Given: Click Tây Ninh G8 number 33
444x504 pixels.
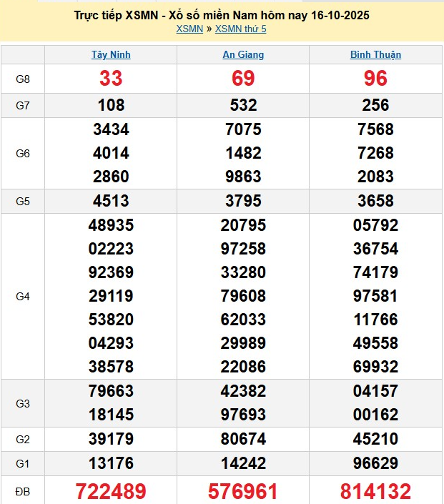Looking at the screenshot, I should tap(111, 79).
